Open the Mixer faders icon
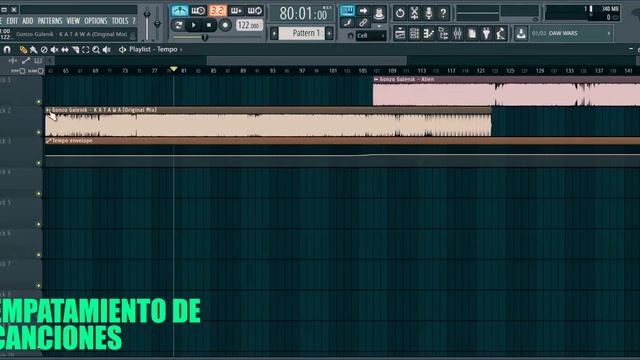 pyautogui.click(x=458, y=33)
